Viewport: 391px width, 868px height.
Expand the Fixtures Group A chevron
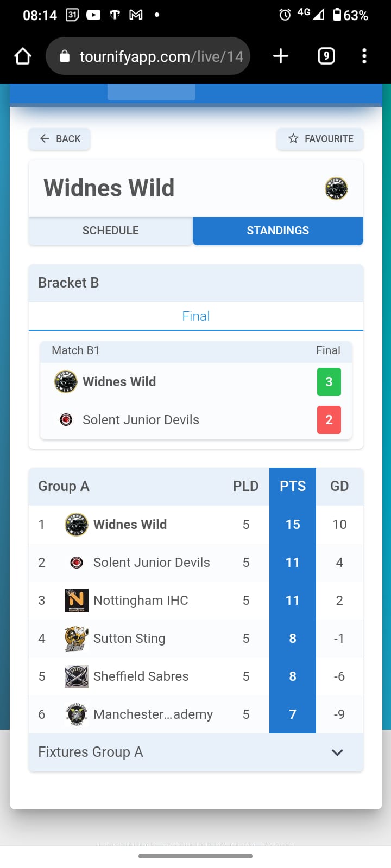(x=337, y=752)
